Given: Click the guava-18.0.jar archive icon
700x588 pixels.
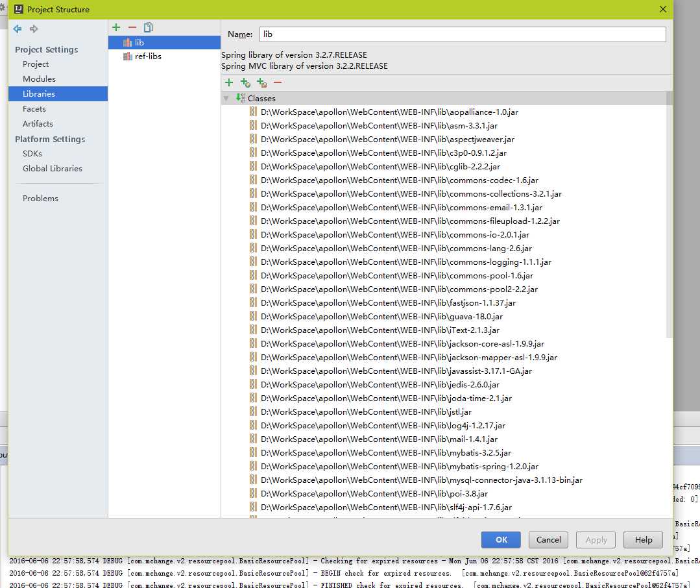Looking at the screenshot, I should (x=253, y=316).
